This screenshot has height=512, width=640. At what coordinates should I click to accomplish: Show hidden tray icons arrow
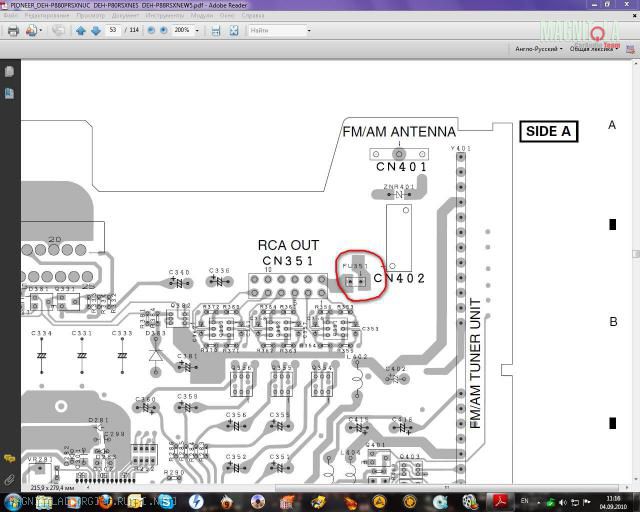[538, 503]
